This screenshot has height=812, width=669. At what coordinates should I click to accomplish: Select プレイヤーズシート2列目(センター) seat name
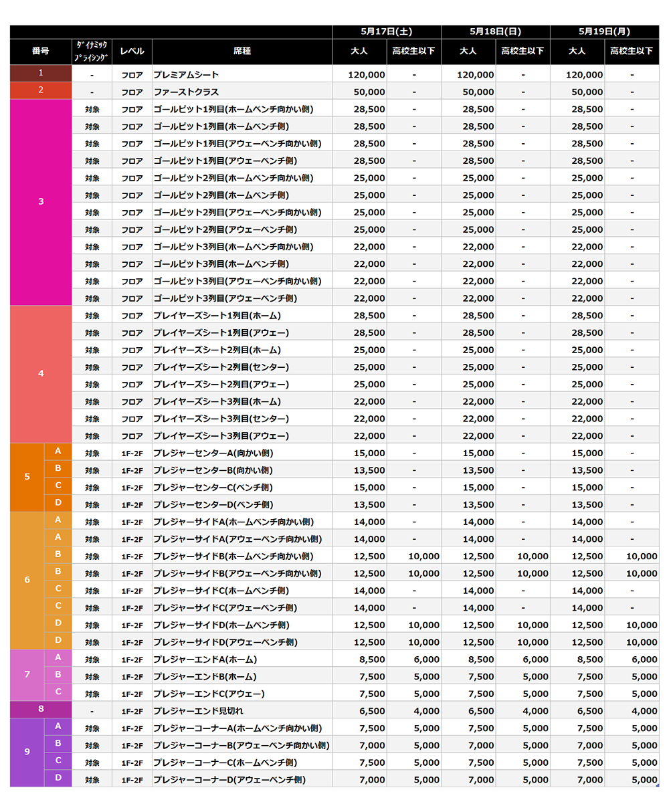[x=221, y=367]
